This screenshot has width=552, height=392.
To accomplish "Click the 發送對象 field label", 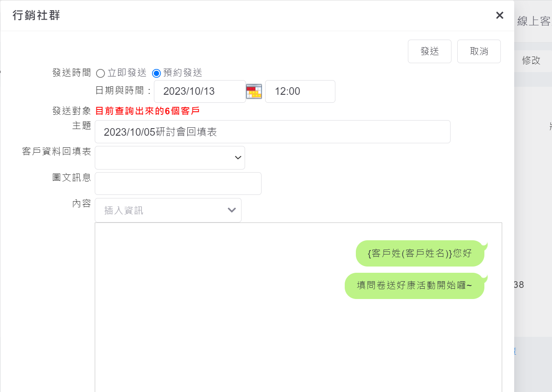I will pos(72,111).
